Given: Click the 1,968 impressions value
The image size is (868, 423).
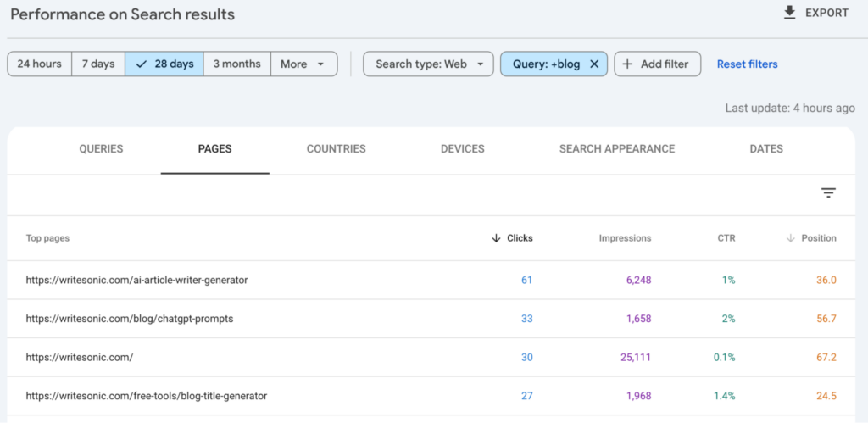Looking at the screenshot, I should tap(639, 397).
